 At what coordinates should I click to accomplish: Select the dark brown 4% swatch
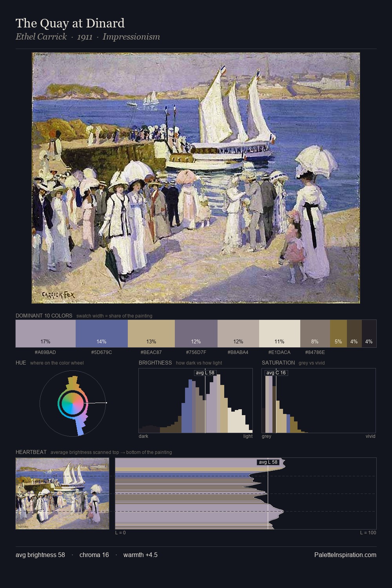[354, 334]
